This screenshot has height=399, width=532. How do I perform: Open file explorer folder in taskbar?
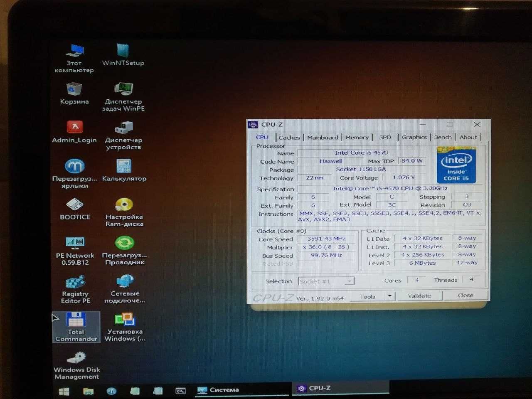pyautogui.click(x=88, y=391)
